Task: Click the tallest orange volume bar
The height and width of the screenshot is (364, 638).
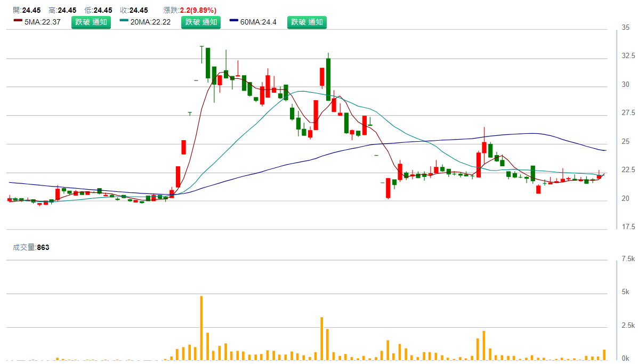Action: [201, 328]
